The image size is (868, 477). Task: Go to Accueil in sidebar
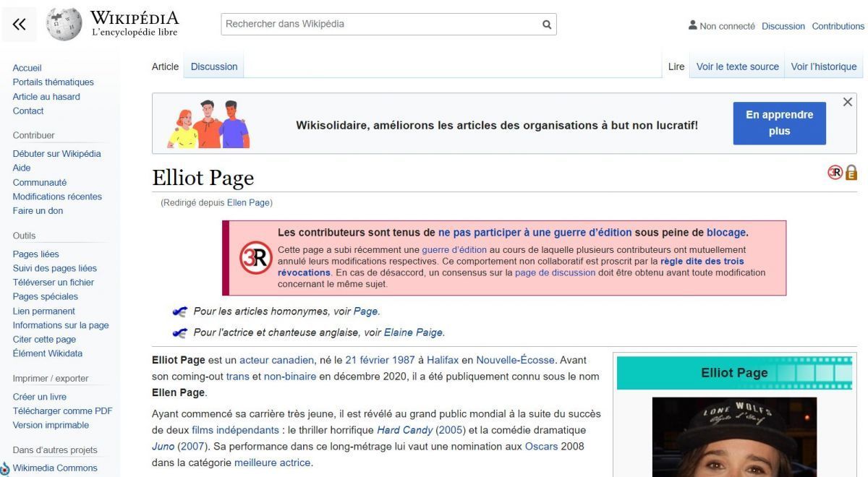pyautogui.click(x=27, y=69)
